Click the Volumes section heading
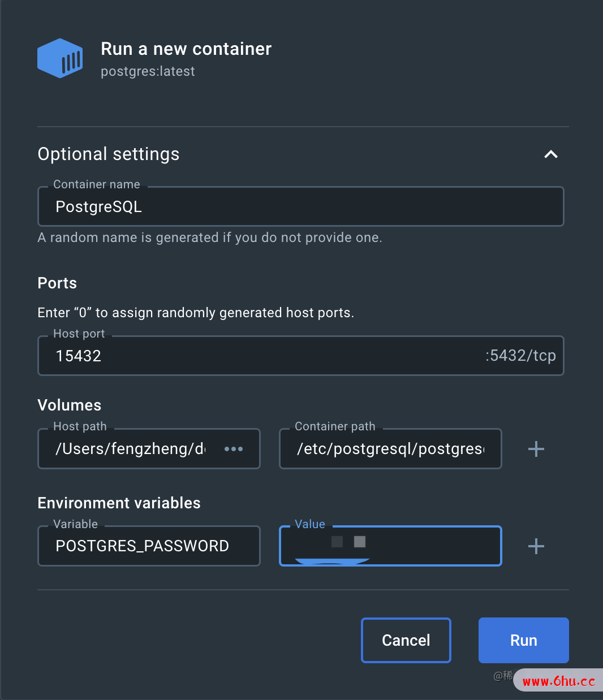Image resolution: width=603 pixels, height=700 pixels. click(x=70, y=405)
